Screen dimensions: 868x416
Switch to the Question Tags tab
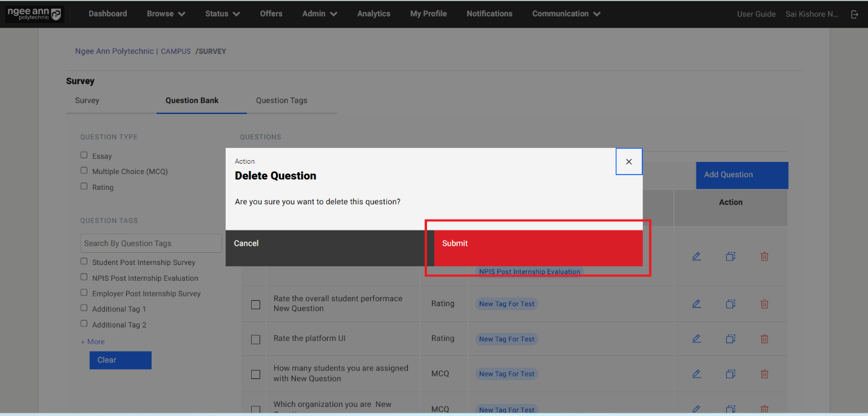(x=281, y=101)
